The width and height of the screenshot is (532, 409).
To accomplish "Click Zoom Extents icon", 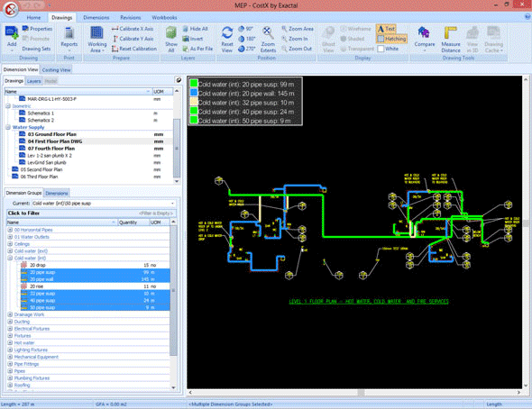I will tap(268, 39).
